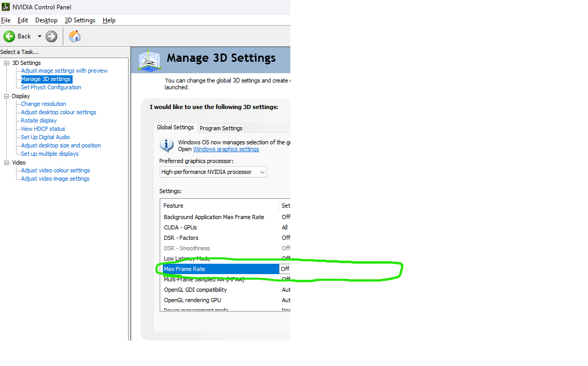Select Set PhysX Configuration
This screenshot has width=588, height=366.
pyautogui.click(x=51, y=87)
